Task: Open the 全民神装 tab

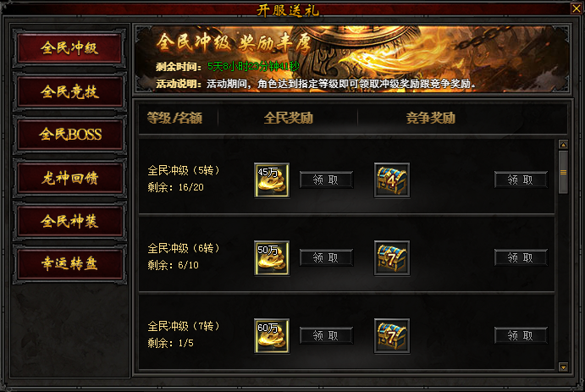Action: click(x=69, y=221)
